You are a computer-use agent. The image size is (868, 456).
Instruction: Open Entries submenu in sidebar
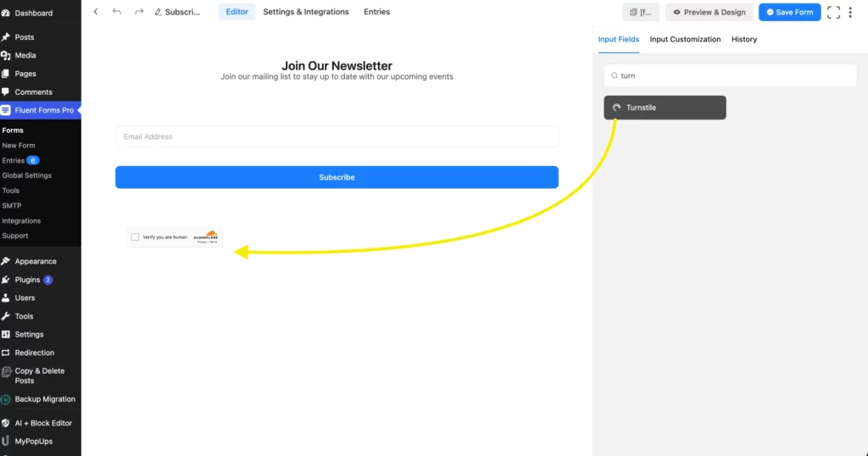pos(14,160)
